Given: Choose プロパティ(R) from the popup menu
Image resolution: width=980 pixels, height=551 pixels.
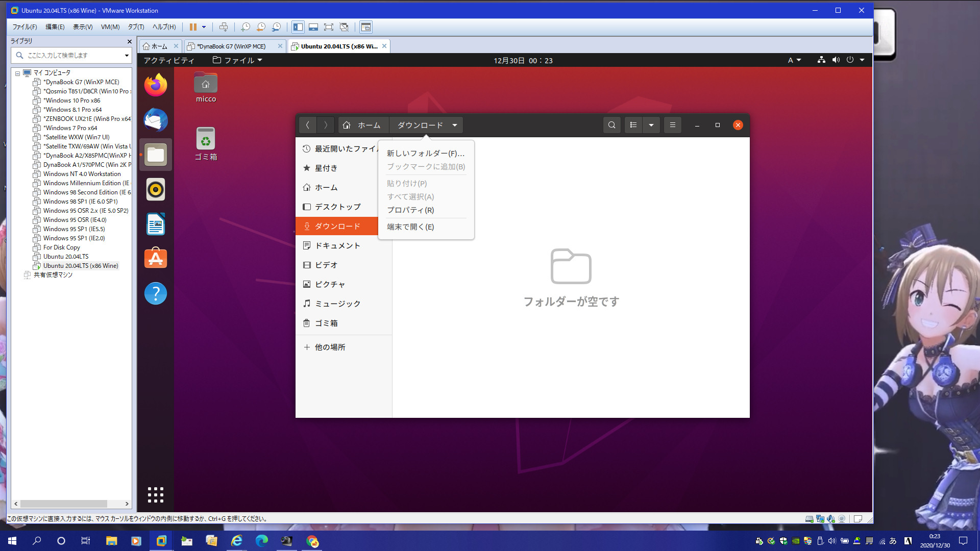Looking at the screenshot, I should [x=426, y=210].
